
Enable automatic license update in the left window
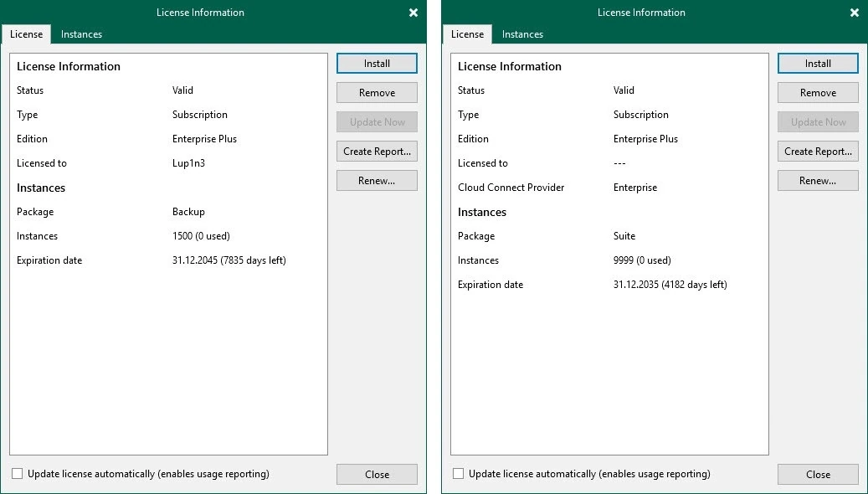pyautogui.click(x=18, y=474)
